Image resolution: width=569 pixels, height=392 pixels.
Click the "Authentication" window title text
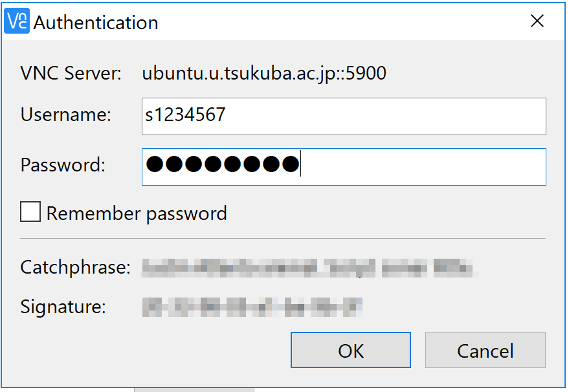pos(96,23)
